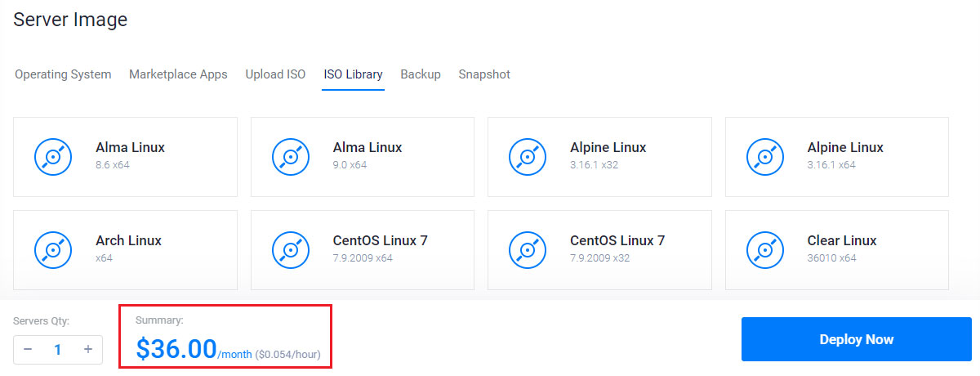Select the Alma Linux 9.0 x64 disc icon
Image resolution: width=980 pixels, height=376 pixels.
(x=291, y=156)
